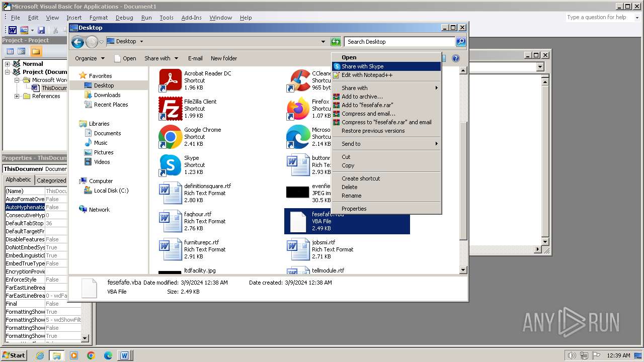Toggle Folders icon in Project panel
Screen dimensions: 644x362
pyautogui.click(x=36, y=51)
